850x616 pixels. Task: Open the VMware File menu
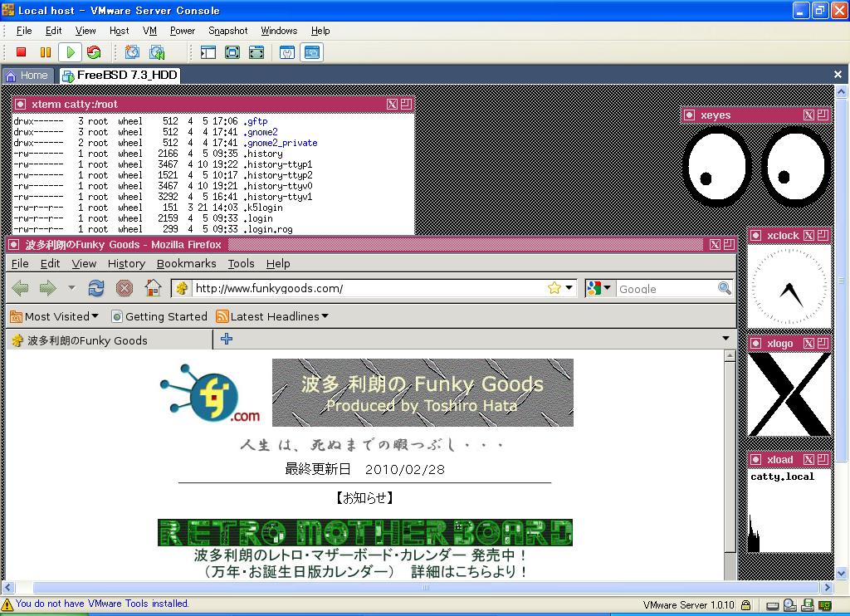pyautogui.click(x=24, y=31)
